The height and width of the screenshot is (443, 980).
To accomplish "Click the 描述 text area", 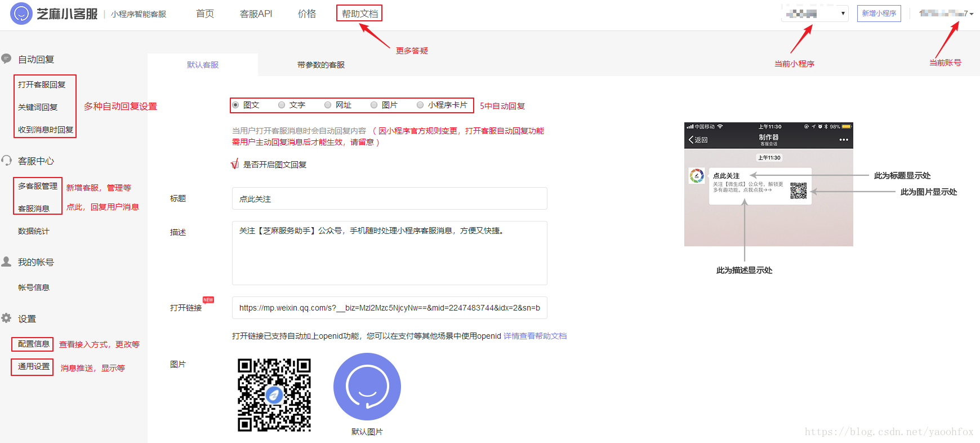I will point(390,253).
